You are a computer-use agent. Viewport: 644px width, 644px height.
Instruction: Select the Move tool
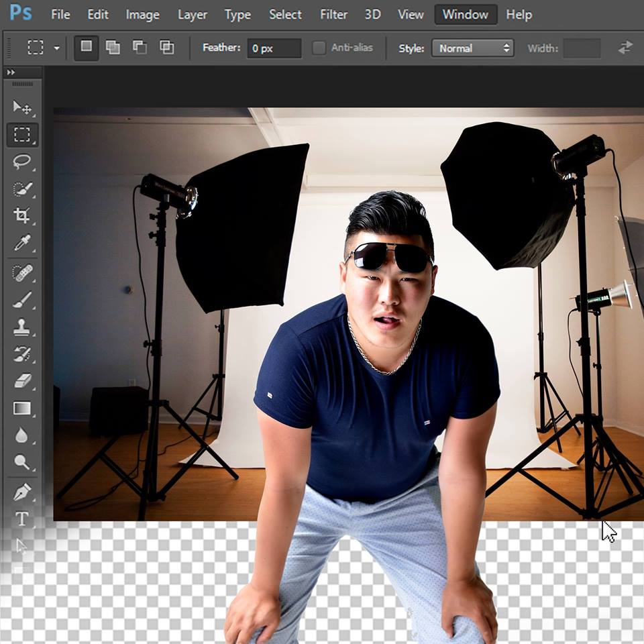[22, 107]
